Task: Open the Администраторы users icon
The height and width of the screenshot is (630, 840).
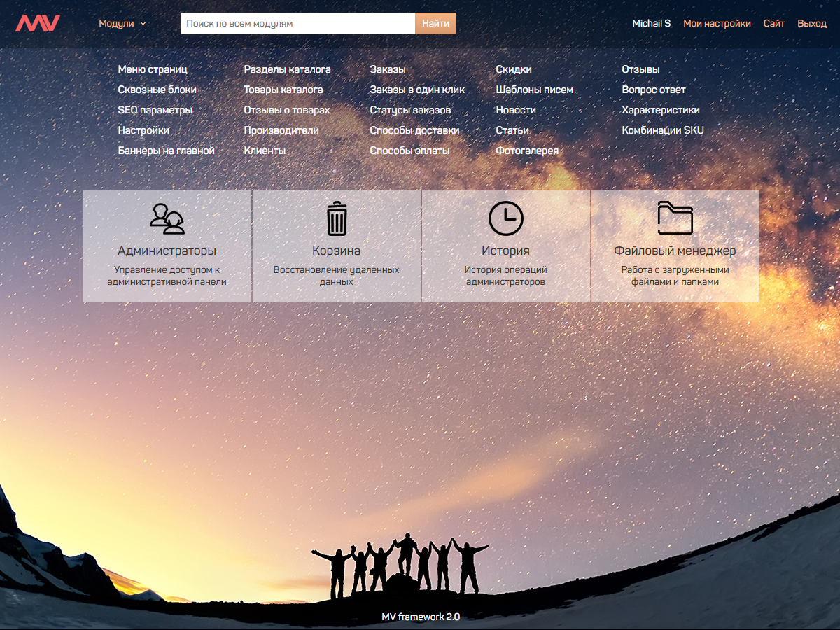Action: click(x=167, y=218)
